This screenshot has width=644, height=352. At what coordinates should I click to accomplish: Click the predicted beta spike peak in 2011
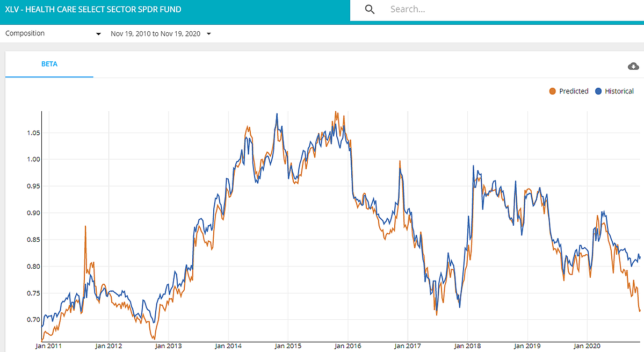click(x=85, y=227)
